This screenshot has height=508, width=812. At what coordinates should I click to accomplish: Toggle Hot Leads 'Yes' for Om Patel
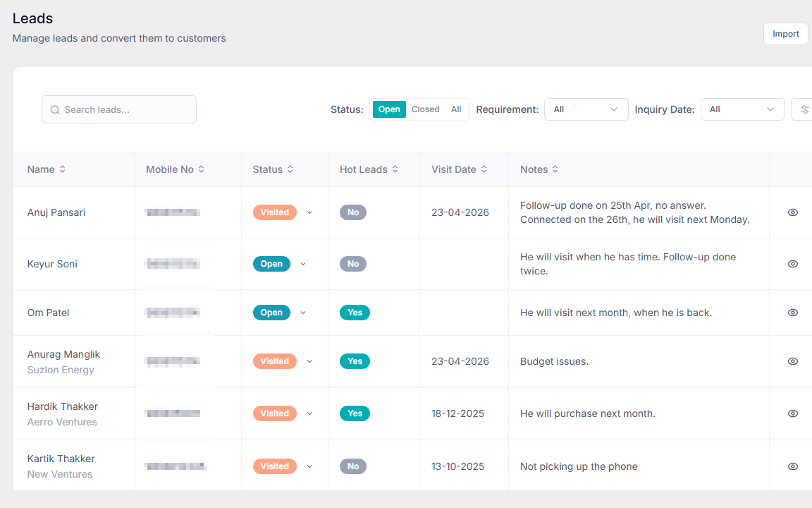pyautogui.click(x=355, y=313)
